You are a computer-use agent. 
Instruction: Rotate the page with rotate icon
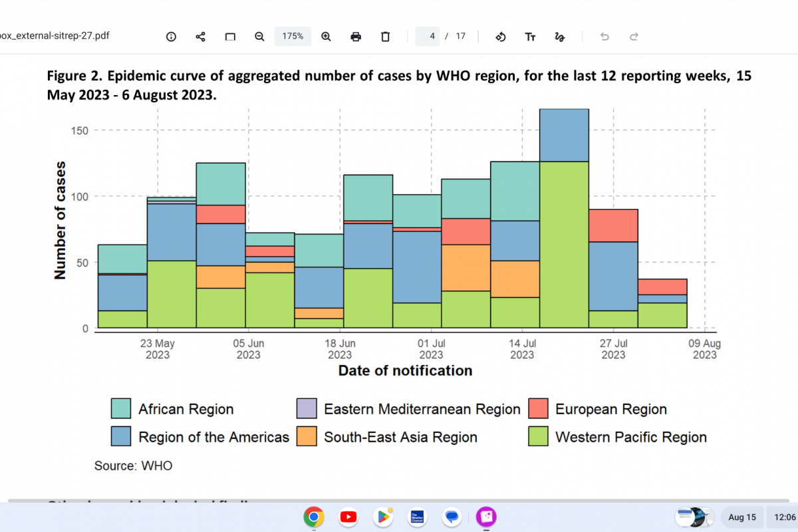click(501, 37)
